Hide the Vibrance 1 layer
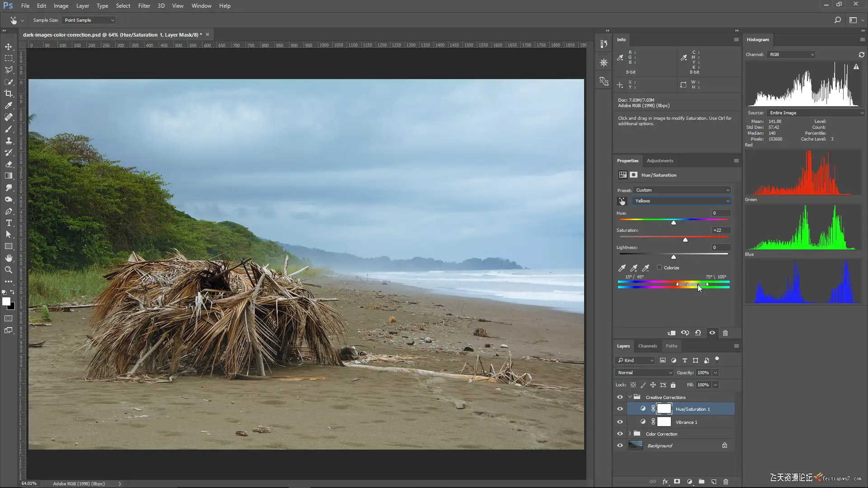Image resolution: width=868 pixels, height=488 pixels. pos(620,422)
